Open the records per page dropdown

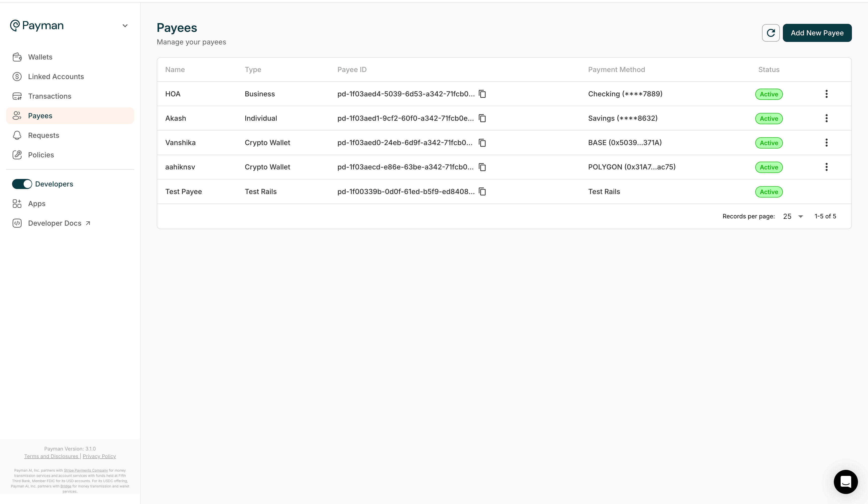click(x=793, y=217)
